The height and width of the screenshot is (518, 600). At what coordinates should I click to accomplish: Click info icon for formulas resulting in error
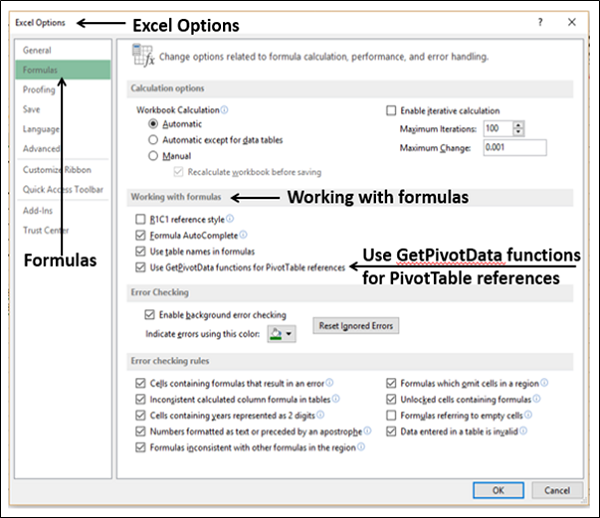click(x=329, y=383)
